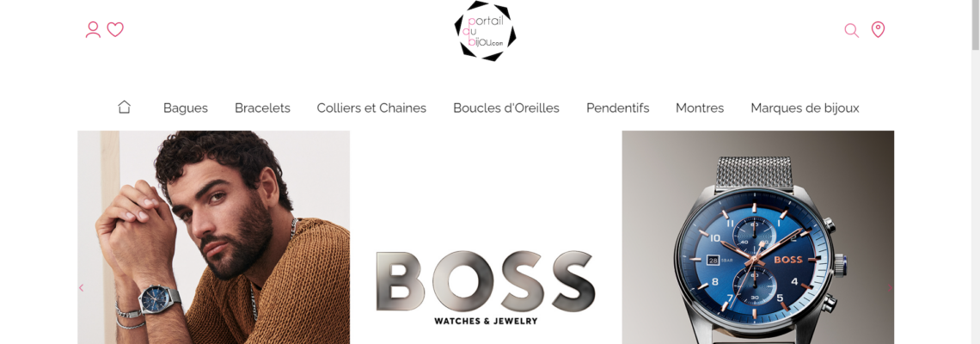The height and width of the screenshot is (344, 980).
Task: Show previous slide with left carousel arrow
Action: point(82,288)
